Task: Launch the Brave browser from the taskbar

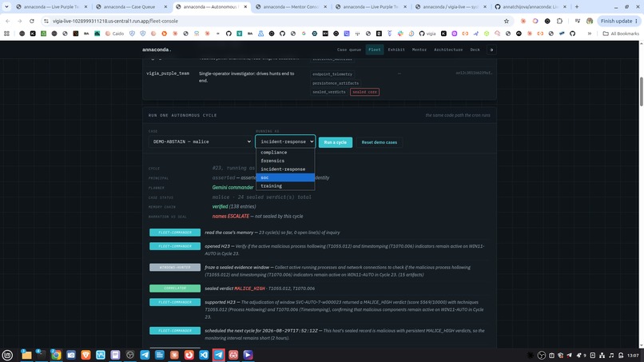Action: tap(85, 355)
